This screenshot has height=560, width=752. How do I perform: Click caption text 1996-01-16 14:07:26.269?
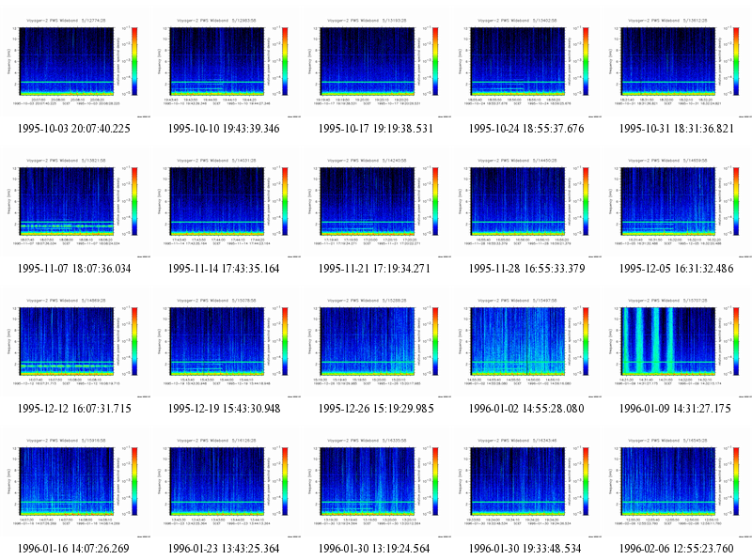[x=73, y=549]
